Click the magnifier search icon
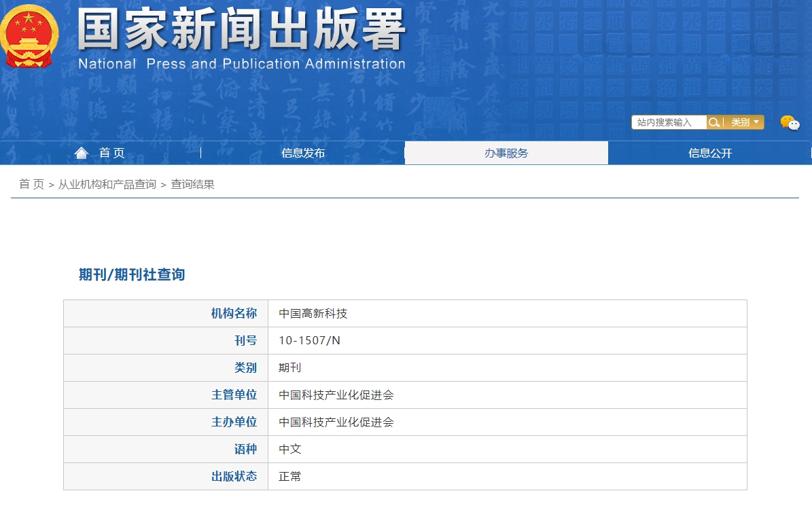This screenshot has width=812, height=510. pyautogui.click(x=714, y=122)
